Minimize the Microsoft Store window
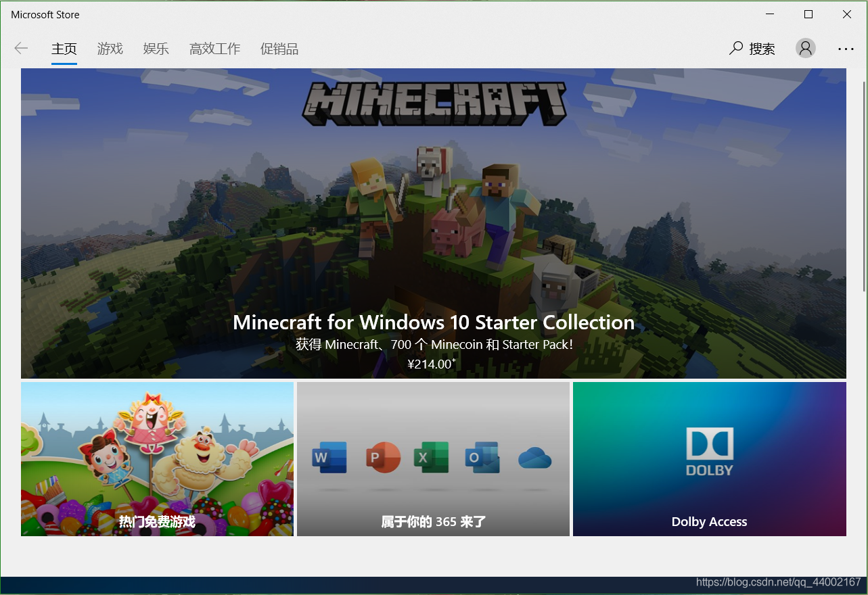The height and width of the screenshot is (595, 868). click(770, 14)
